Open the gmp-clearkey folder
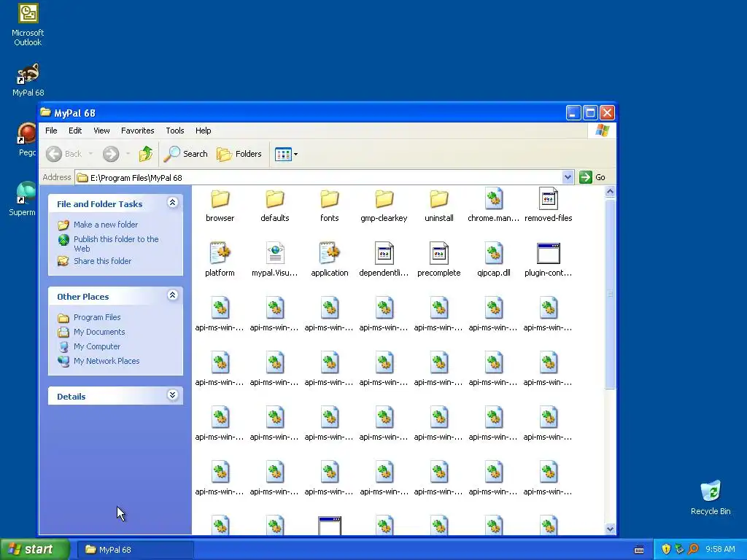The image size is (747, 560). click(384, 205)
